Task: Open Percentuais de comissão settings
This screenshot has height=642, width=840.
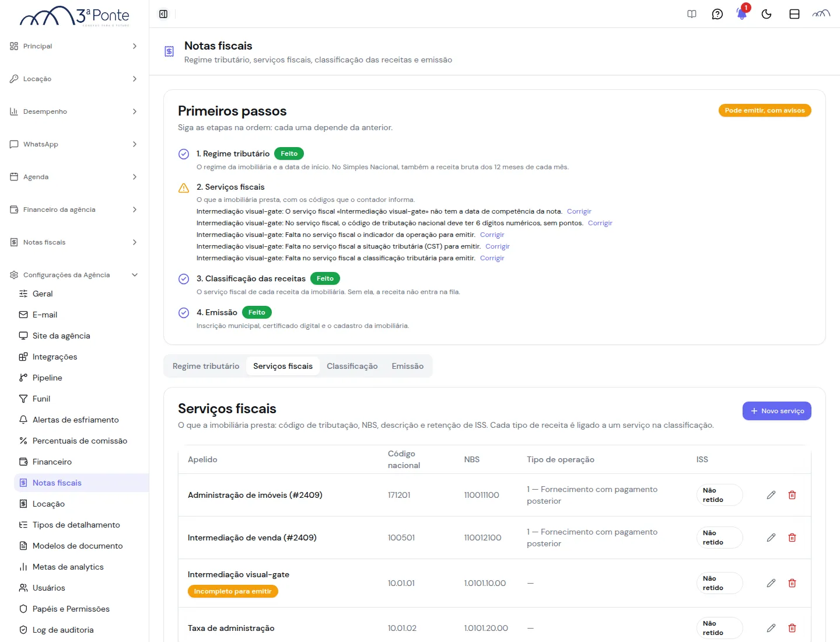Action: [x=81, y=441]
